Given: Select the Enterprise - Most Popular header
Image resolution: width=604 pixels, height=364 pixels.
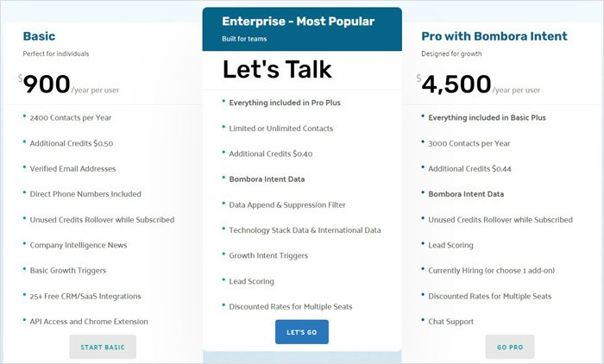Looking at the screenshot, I should click(x=299, y=22).
